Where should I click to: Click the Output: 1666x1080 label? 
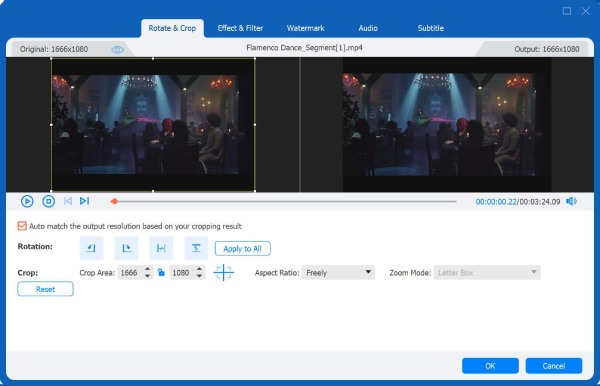tap(546, 49)
